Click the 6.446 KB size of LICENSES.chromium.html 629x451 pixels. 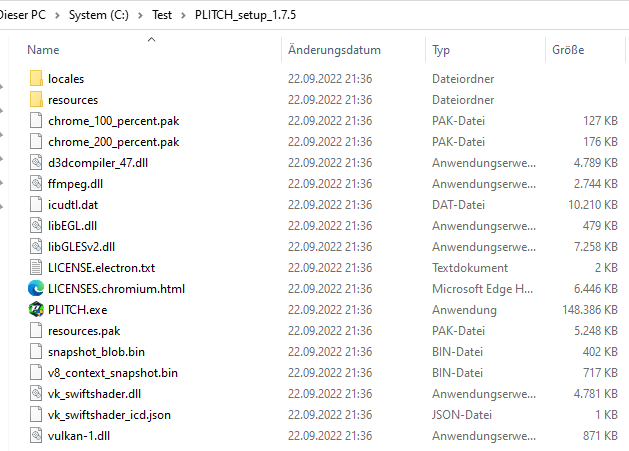click(x=596, y=288)
